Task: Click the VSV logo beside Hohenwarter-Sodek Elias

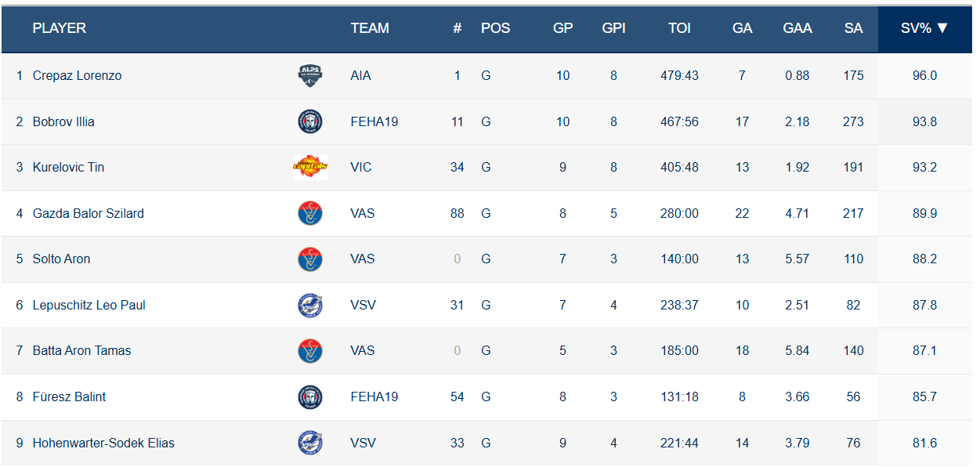Action: (x=310, y=443)
